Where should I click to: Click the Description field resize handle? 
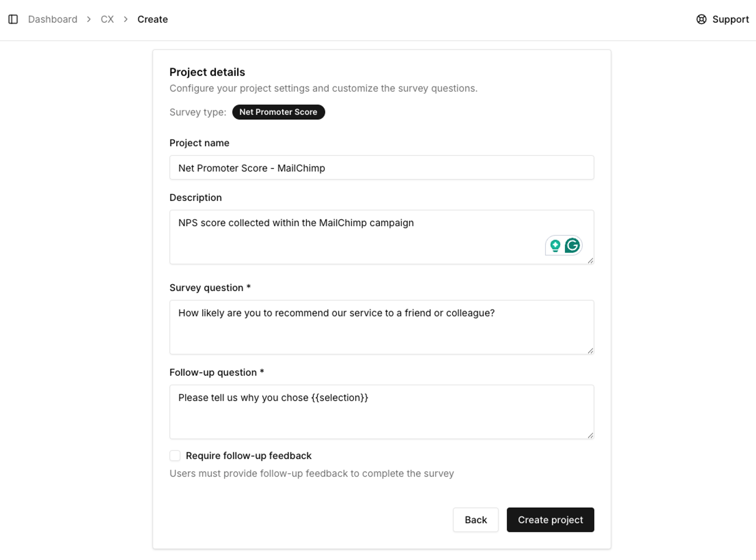590,260
